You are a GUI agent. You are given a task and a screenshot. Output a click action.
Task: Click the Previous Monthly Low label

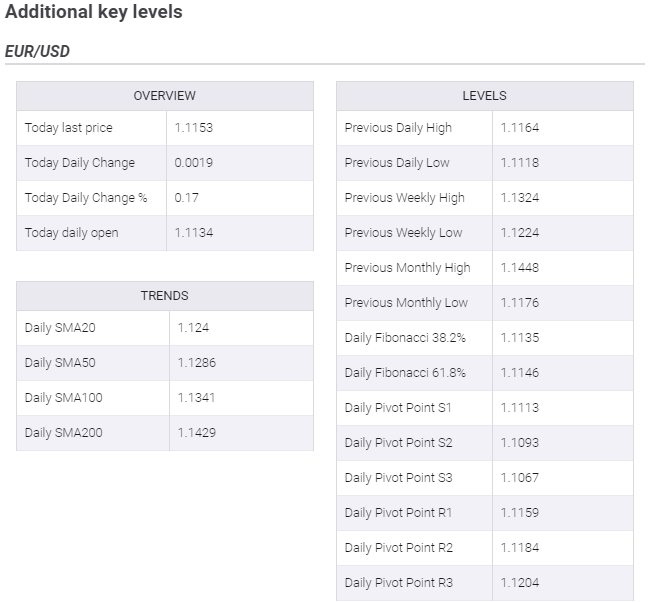click(x=406, y=303)
